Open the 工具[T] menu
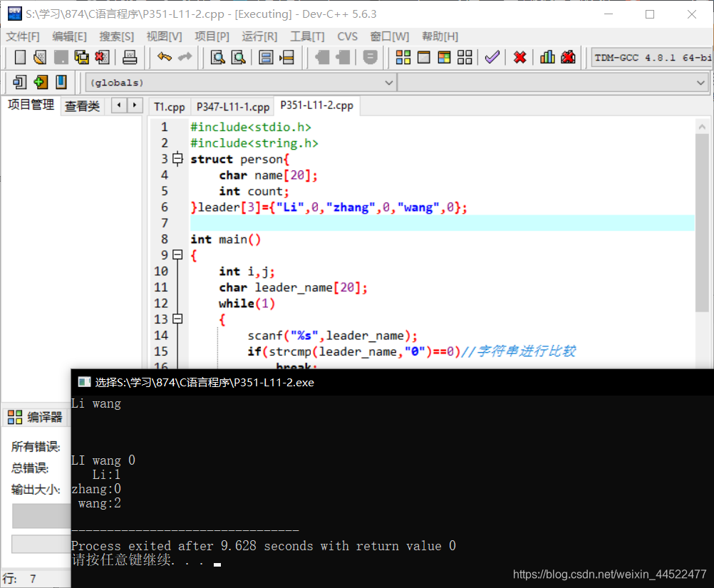714x588 pixels. click(307, 36)
